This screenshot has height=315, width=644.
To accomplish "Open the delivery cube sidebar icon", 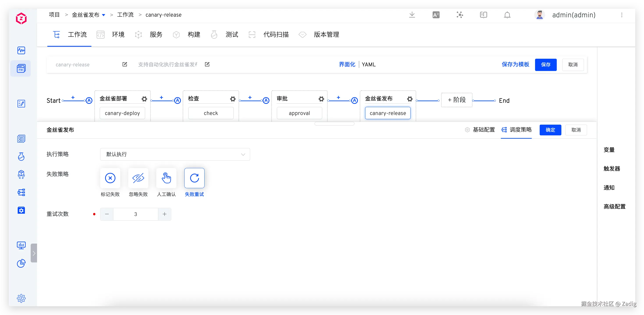I will [21, 174].
